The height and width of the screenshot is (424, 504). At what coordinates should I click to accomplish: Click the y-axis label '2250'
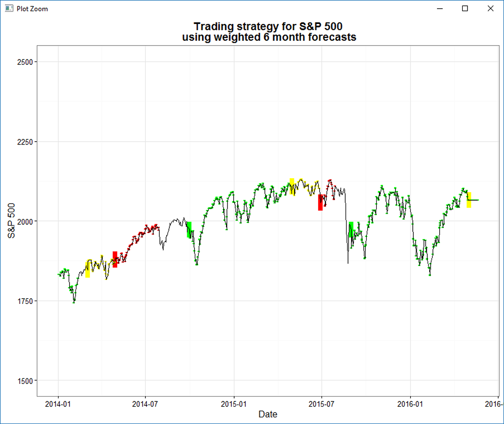[25, 142]
